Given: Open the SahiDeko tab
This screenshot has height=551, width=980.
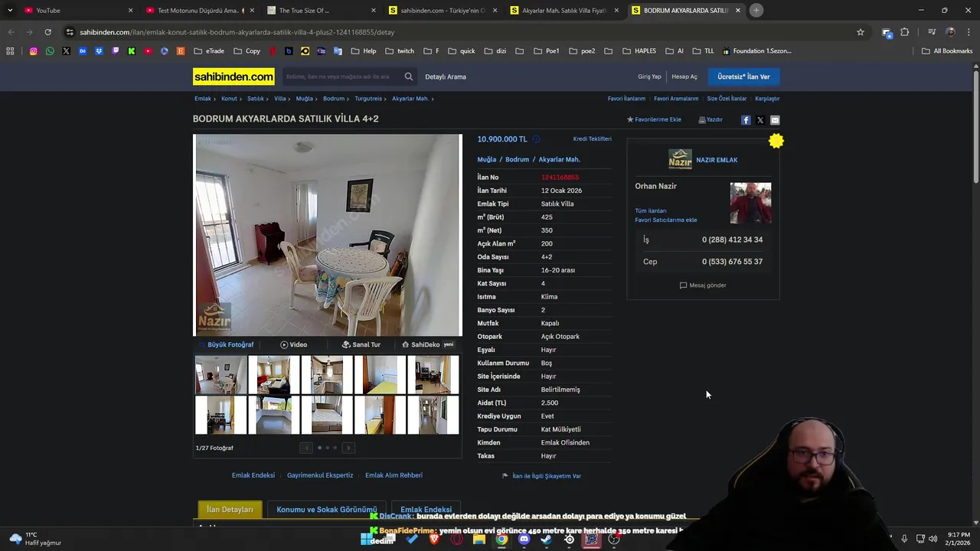Looking at the screenshot, I should point(427,344).
